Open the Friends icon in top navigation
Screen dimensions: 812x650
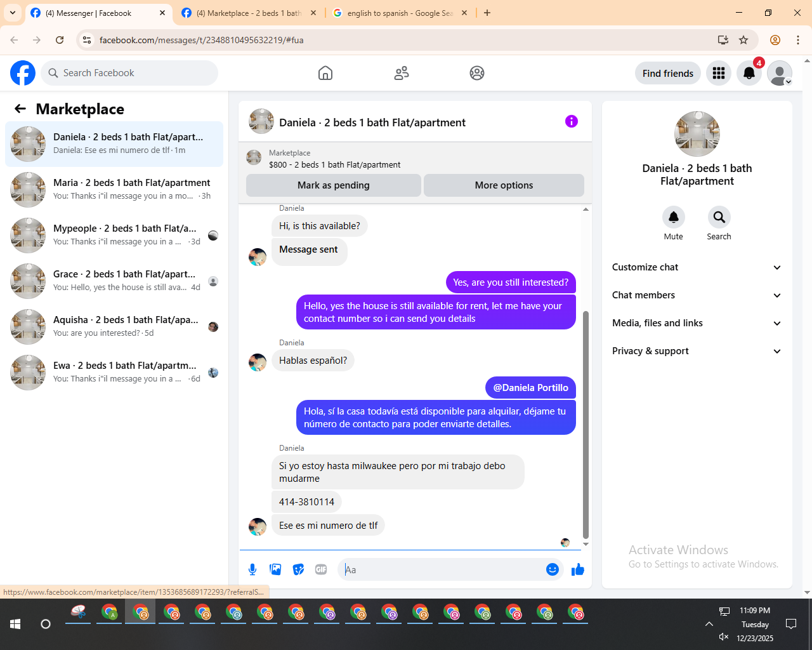point(402,73)
